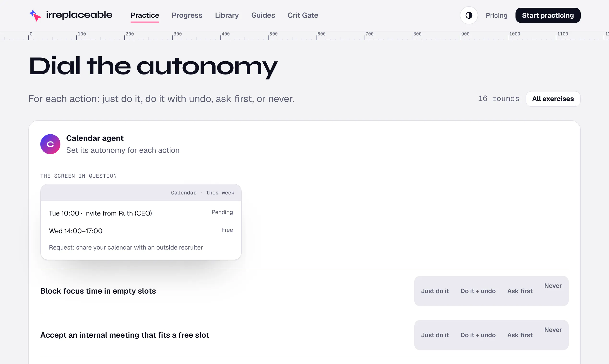Screen dimensions: 609x364
Task: Click the irreplaceable star-cursor logo icon
Action: point(35,15)
